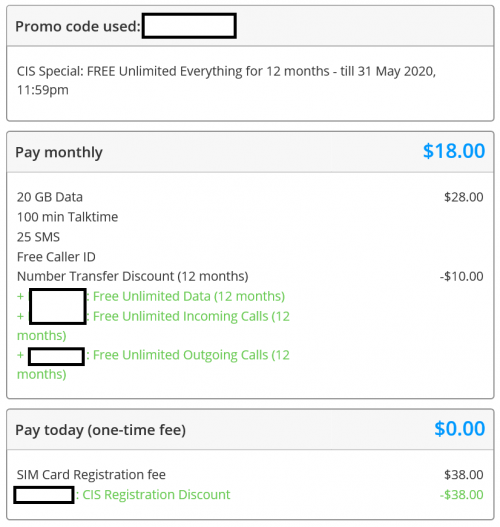Click 'CIS Registration Discount' text
Screen dimensions: 500x527
(156, 495)
